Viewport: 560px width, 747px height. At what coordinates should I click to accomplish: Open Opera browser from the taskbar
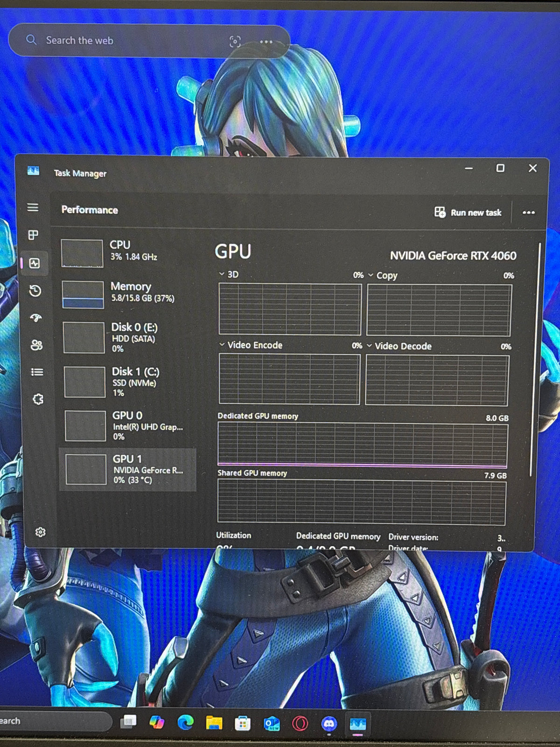click(300, 724)
